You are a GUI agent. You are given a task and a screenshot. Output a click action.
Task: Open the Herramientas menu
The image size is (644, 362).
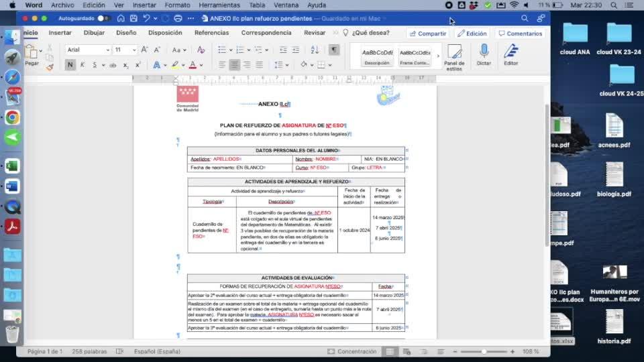click(219, 5)
